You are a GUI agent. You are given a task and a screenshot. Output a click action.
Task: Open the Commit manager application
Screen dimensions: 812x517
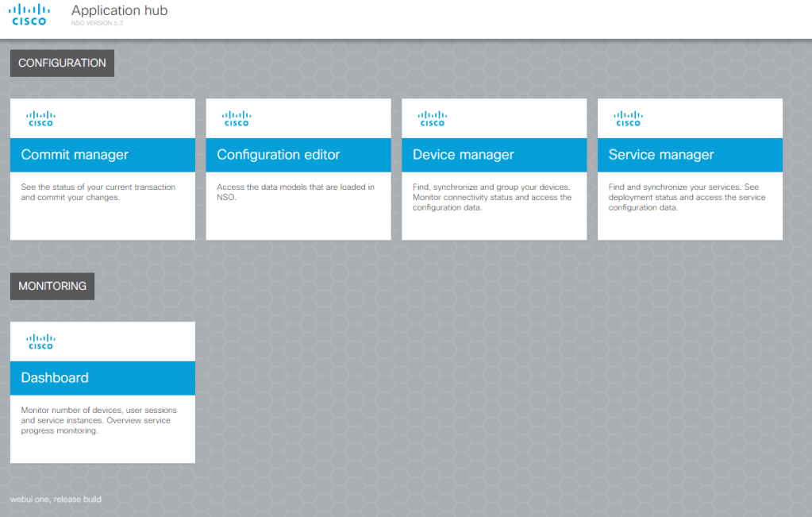75,155
